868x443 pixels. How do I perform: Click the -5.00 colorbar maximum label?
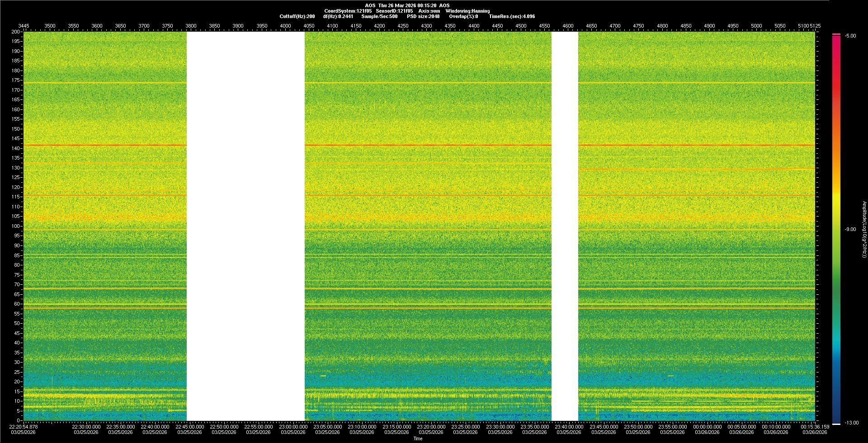click(x=850, y=36)
